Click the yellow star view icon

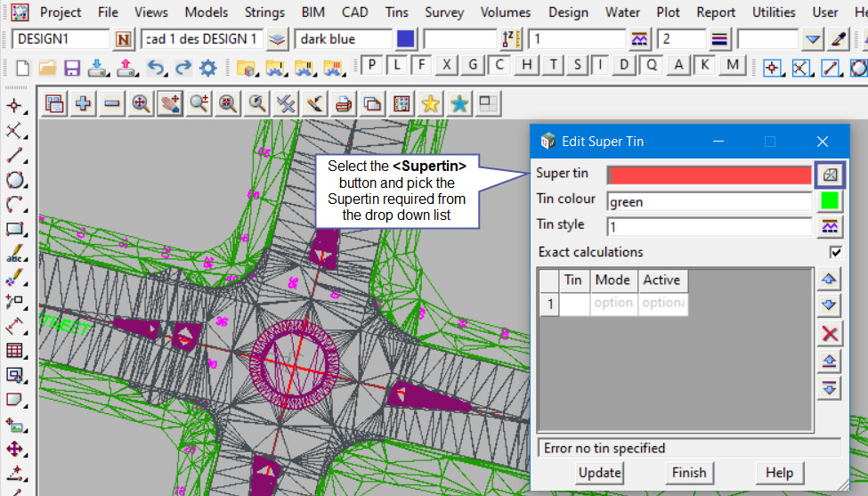(x=430, y=103)
